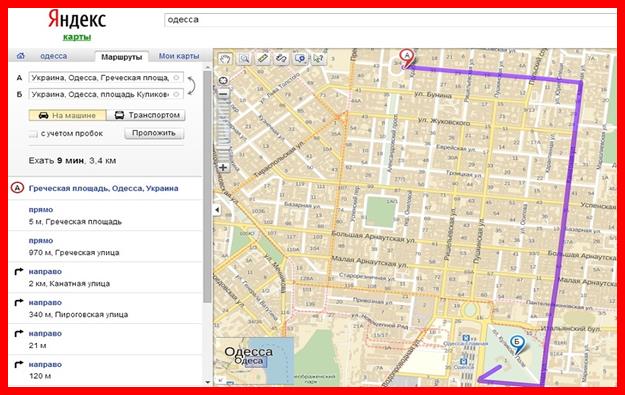This screenshot has height=395, width=625.
Task: Click the right-turn arrow beside 120 м
Action: click(18, 365)
